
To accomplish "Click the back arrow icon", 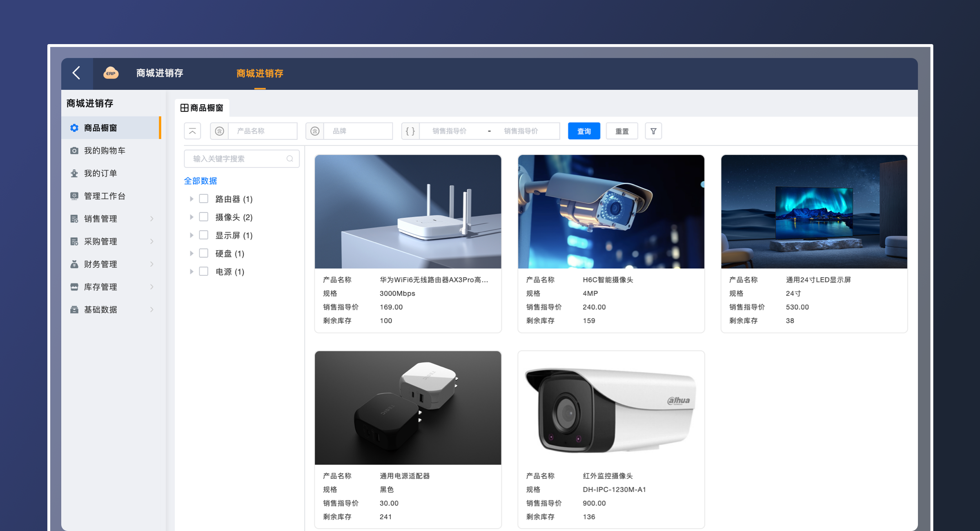I will [76, 73].
